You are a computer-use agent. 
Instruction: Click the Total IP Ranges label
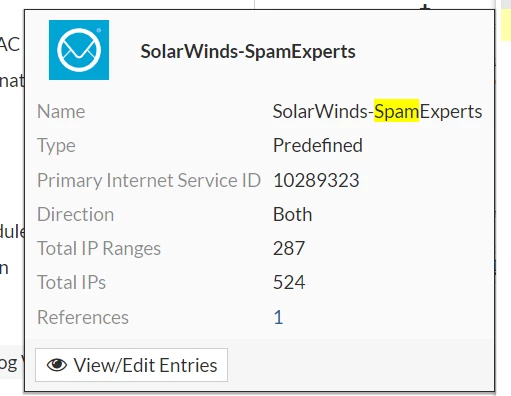click(99, 249)
